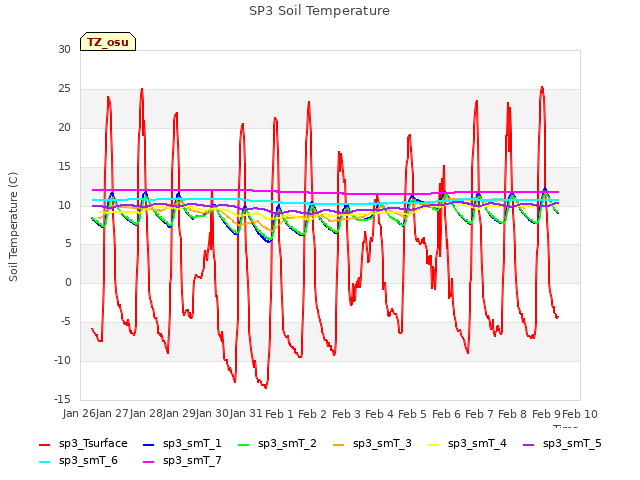Toggle sp3_smT_6 series in legend

click(x=78, y=461)
